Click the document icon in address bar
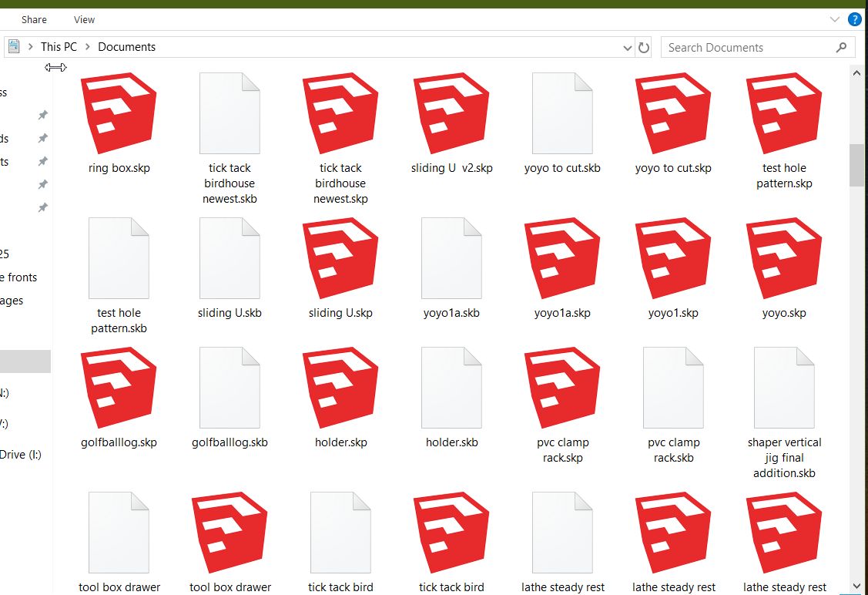Screen dimensions: 868x595 point(14,46)
